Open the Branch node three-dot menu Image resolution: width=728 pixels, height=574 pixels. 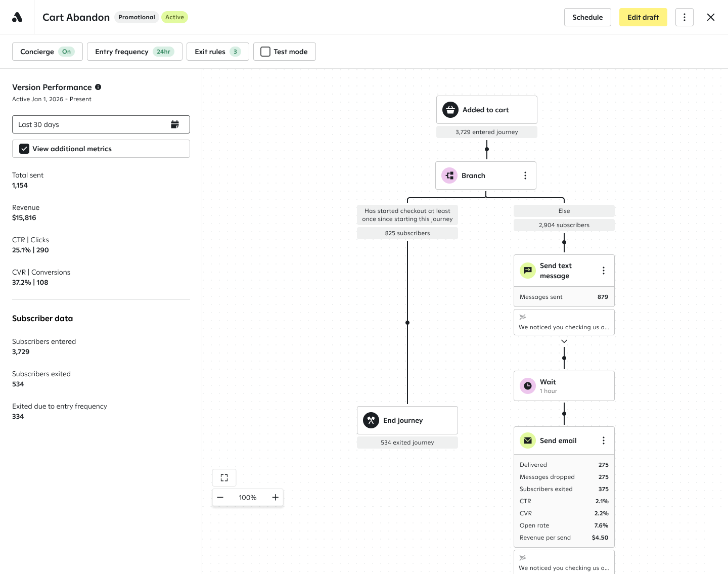coord(525,175)
